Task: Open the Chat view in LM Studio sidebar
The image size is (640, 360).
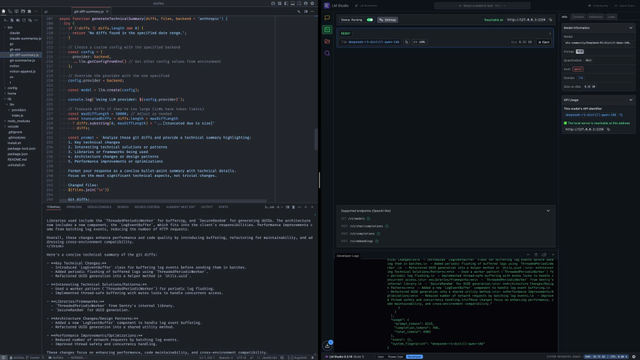Action: (x=327, y=18)
